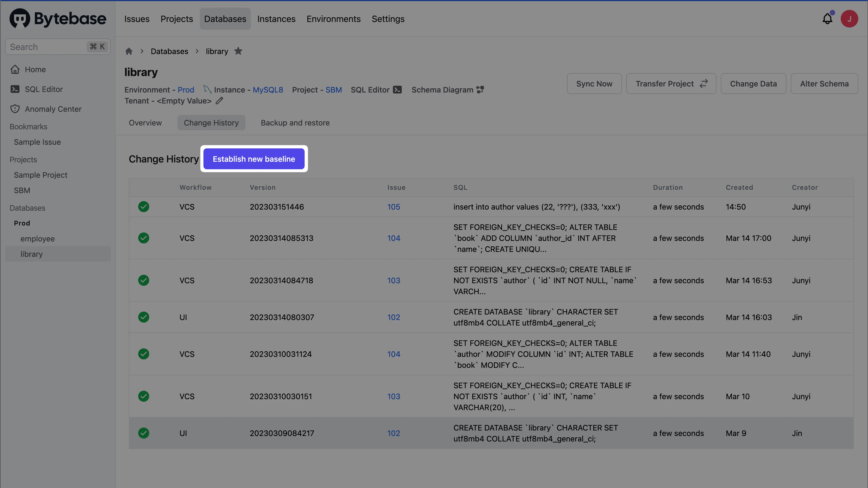Click version 20230309084217 cell

(x=282, y=433)
